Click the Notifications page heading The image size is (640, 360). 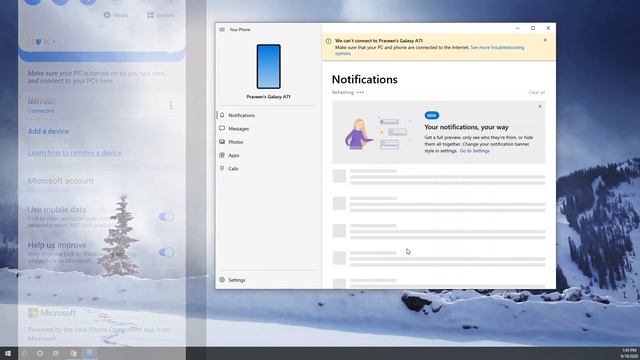(364, 80)
